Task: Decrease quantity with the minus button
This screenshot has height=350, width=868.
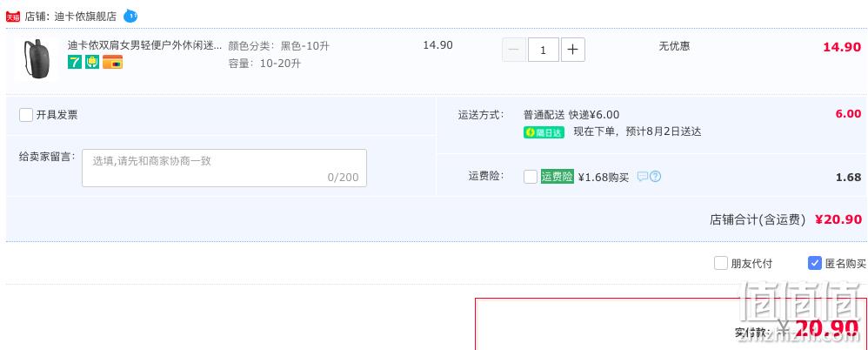Action: click(514, 50)
